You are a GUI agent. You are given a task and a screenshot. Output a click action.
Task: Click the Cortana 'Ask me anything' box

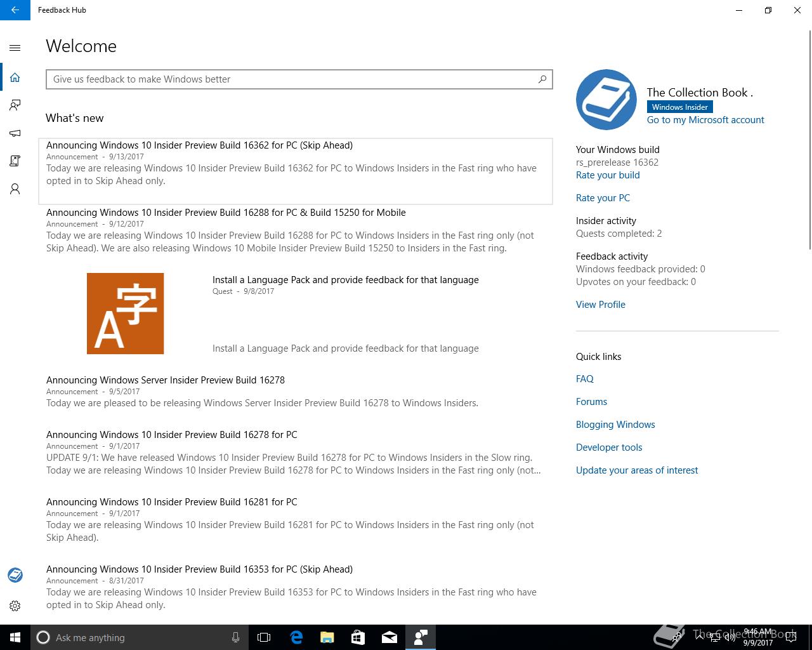(139, 637)
